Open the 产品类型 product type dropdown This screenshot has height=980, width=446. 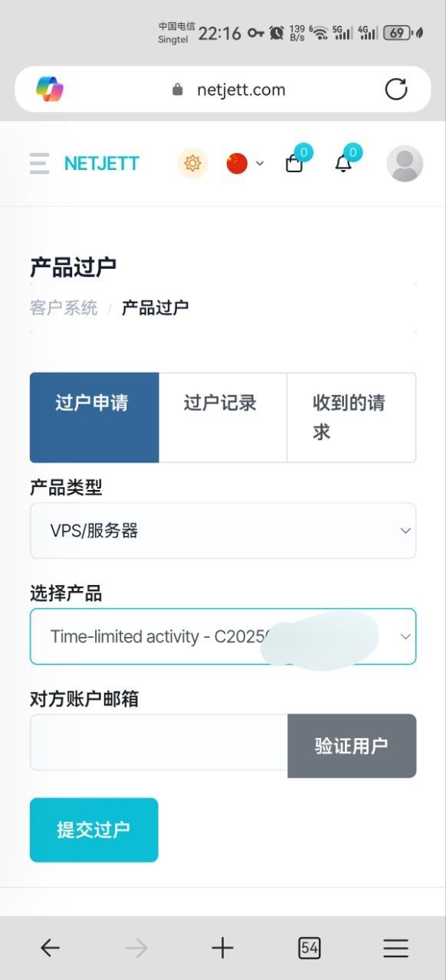223,530
